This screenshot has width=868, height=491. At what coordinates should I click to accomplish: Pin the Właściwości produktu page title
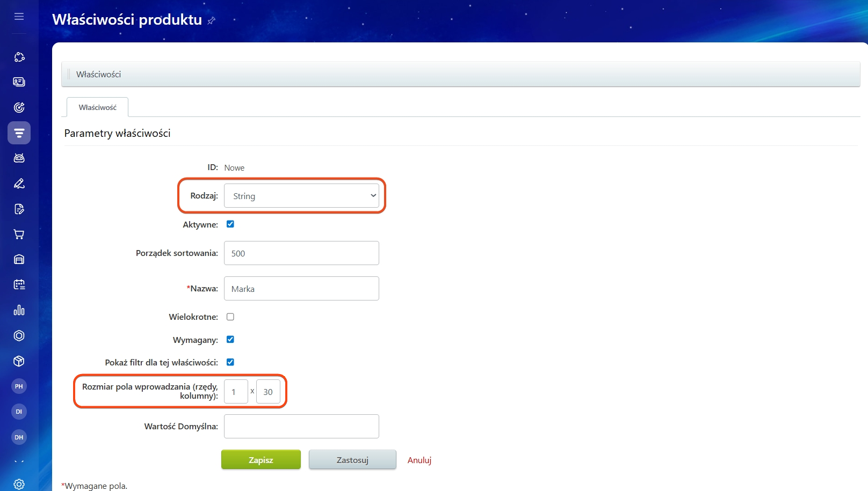(x=212, y=20)
